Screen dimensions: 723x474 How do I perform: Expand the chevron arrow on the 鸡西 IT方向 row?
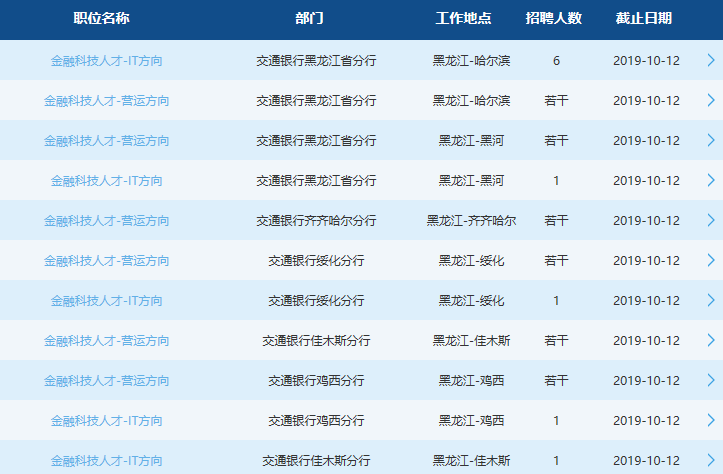tap(711, 420)
